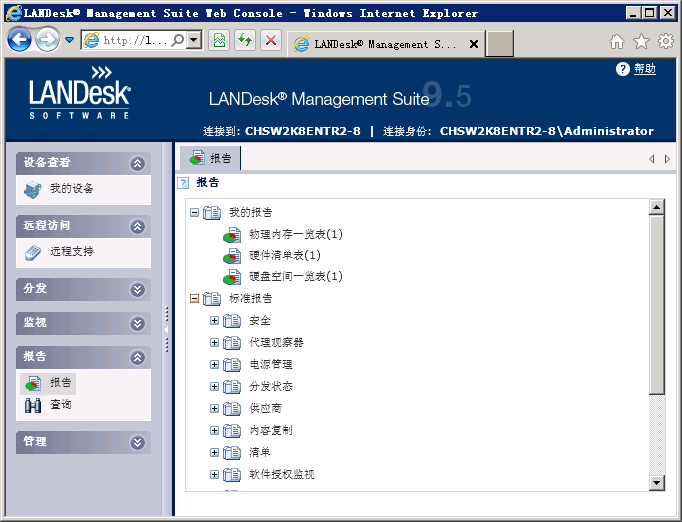The image size is (682, 522).
Task: Select the 电源管理 folder label
Action: pyautogui.click(x=271, y=365)
